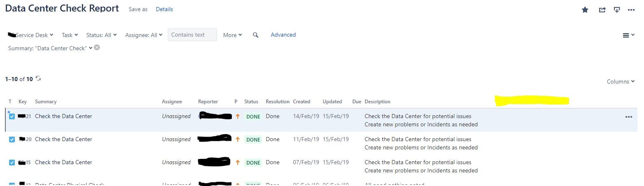The width and height of the screenshot is (644, 186).
Task: Open issue 20 summary Check the Data Center
Action: click(63, 139)
